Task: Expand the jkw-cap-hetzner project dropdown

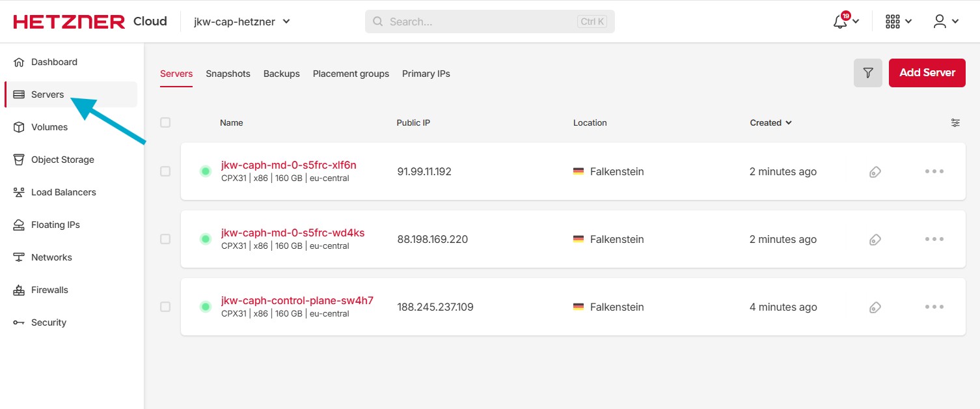Action: (x=241, y=21)
